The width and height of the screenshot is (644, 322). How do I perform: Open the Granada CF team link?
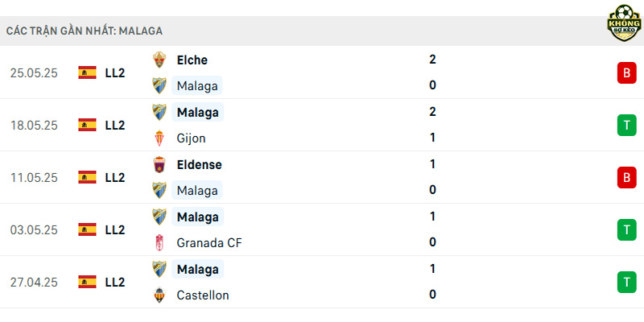coord(209,243)
